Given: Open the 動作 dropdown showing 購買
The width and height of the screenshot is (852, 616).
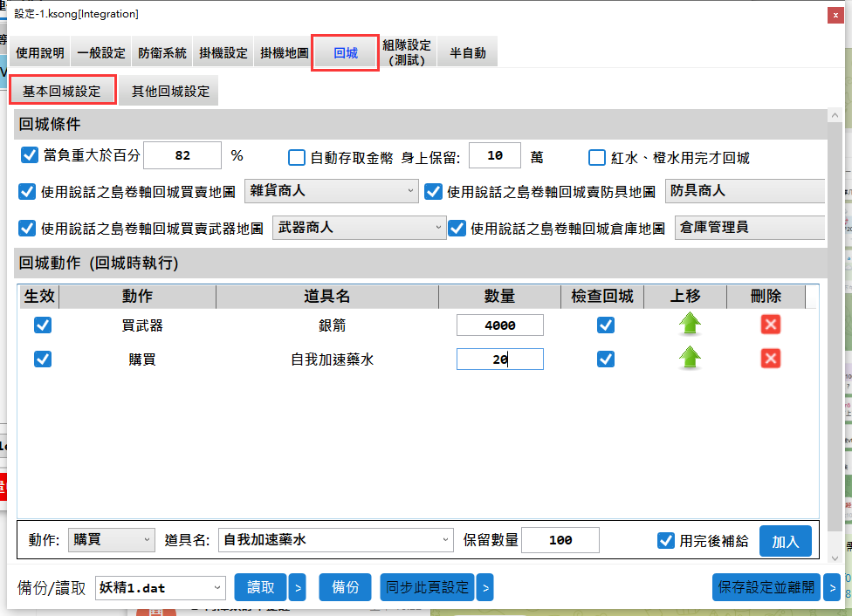Looking at the screenshot, I should 112,540.
